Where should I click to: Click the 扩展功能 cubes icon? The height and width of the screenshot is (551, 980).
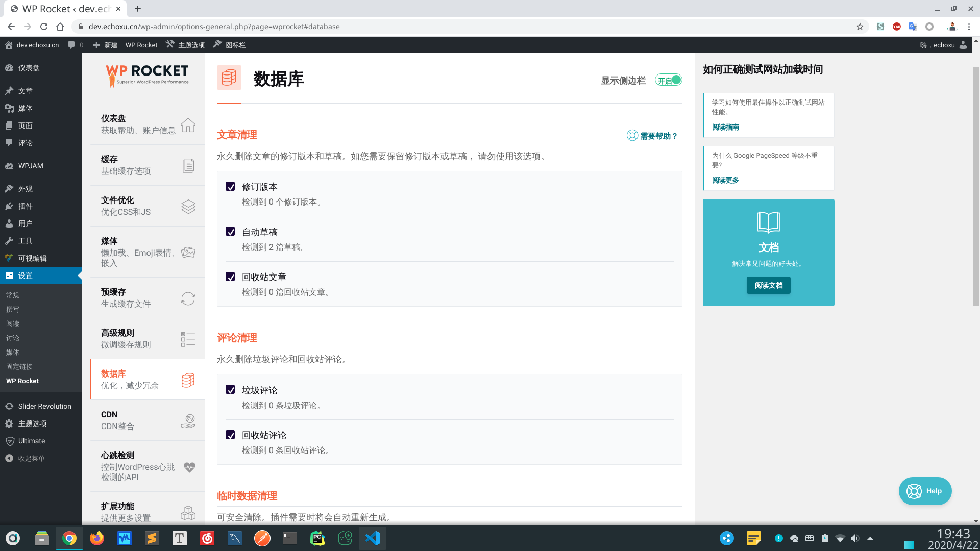click(188, 513)
